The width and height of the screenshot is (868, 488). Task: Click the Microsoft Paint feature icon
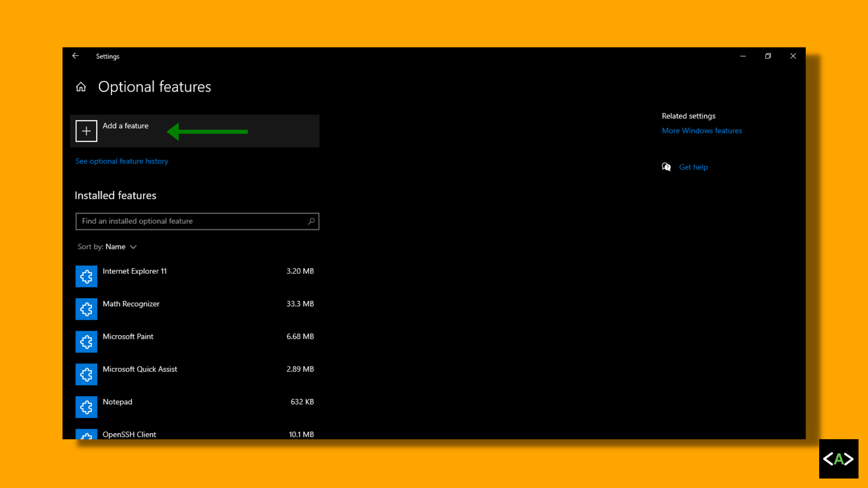coord(86,342)
